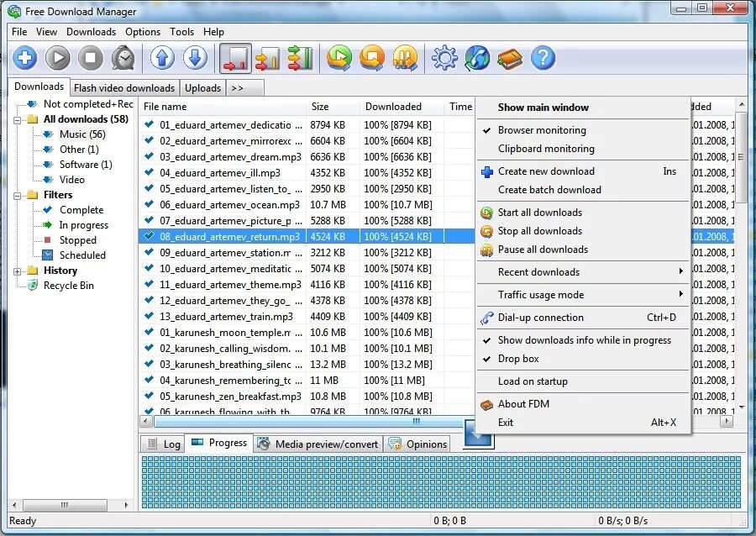
Task: Collapse the All downloads tree node
Action: 18,119
